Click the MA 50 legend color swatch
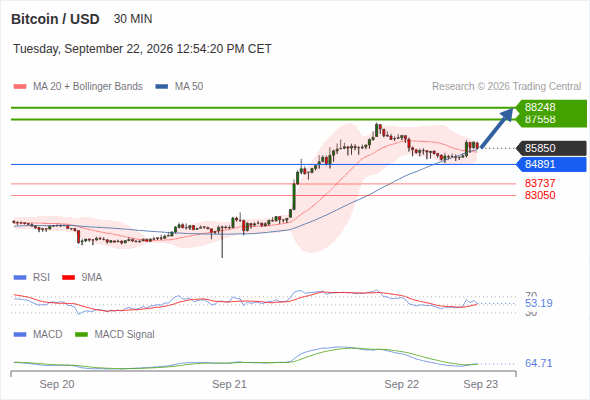The width and height of the screenshot is (590, 400). click(162, 87)
